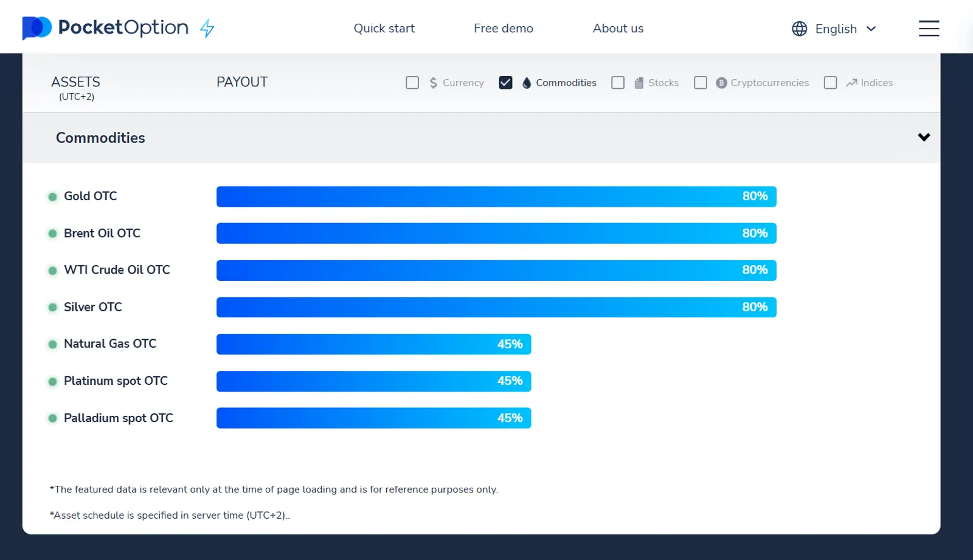This screenshot has height=560, width=973.
Task: Click the Indices trend arrow icon
Action: [851, 83]
